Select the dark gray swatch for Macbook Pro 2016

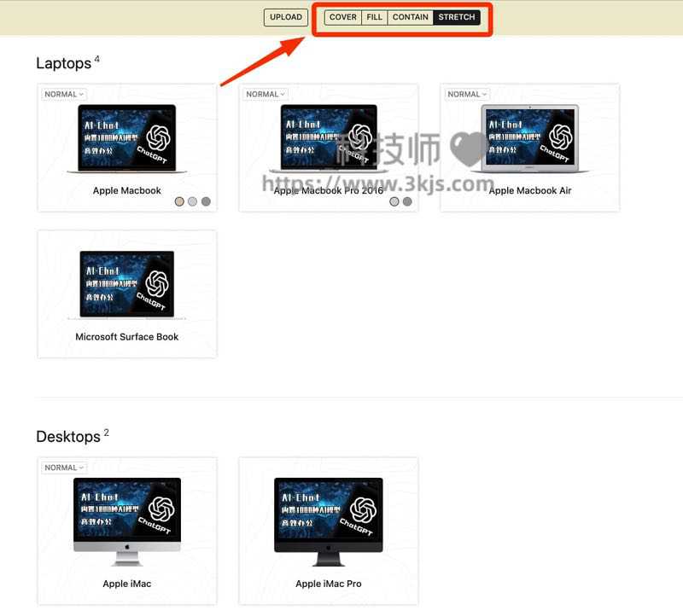pos(407,201)
